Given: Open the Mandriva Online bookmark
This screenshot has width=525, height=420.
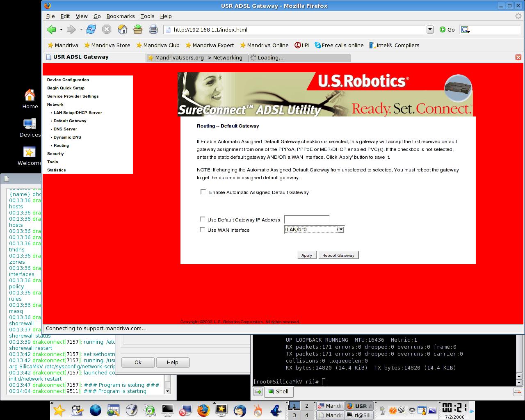Looking at the screenshot, I should coord(264,45).
